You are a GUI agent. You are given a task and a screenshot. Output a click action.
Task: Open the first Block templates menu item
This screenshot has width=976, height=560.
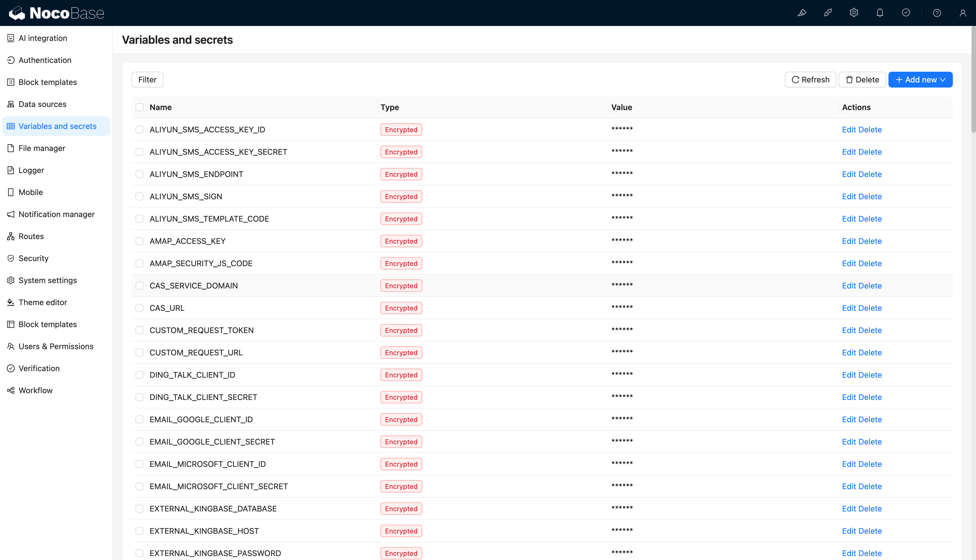56,82
